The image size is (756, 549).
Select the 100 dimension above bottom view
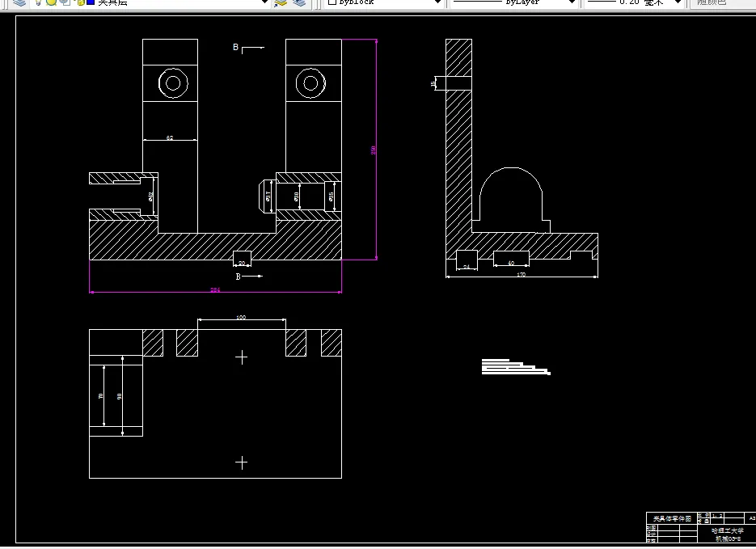pos(241,317)
